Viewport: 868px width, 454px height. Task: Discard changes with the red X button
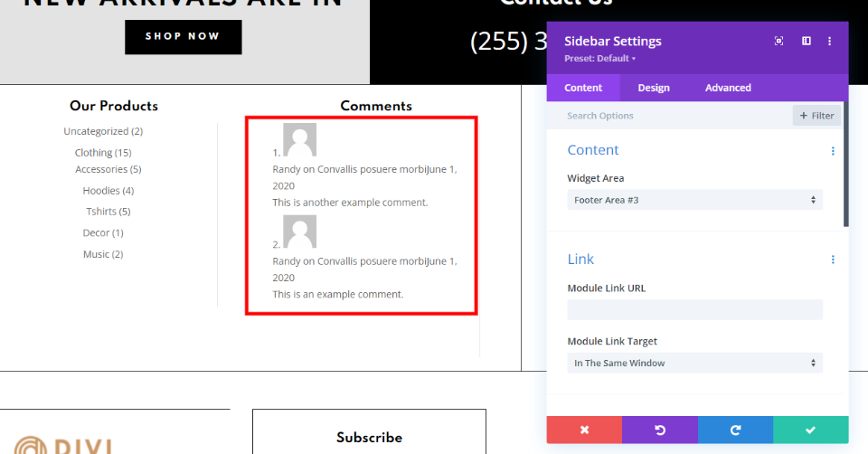pyautogui.click(x=584, y=430)
